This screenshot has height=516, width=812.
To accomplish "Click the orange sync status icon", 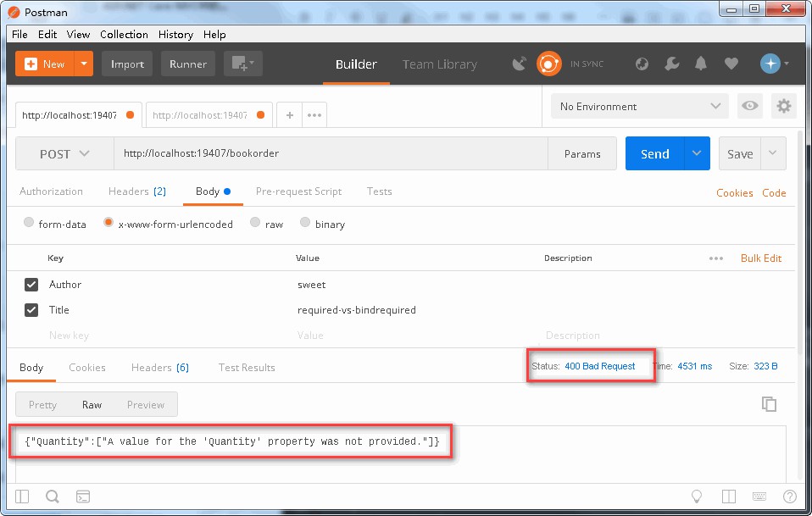I will (548, 64).
